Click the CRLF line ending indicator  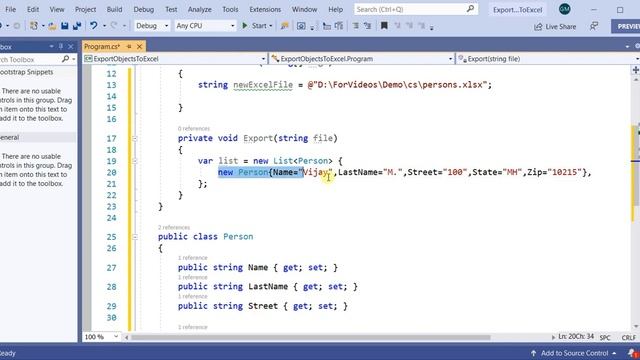629,338
